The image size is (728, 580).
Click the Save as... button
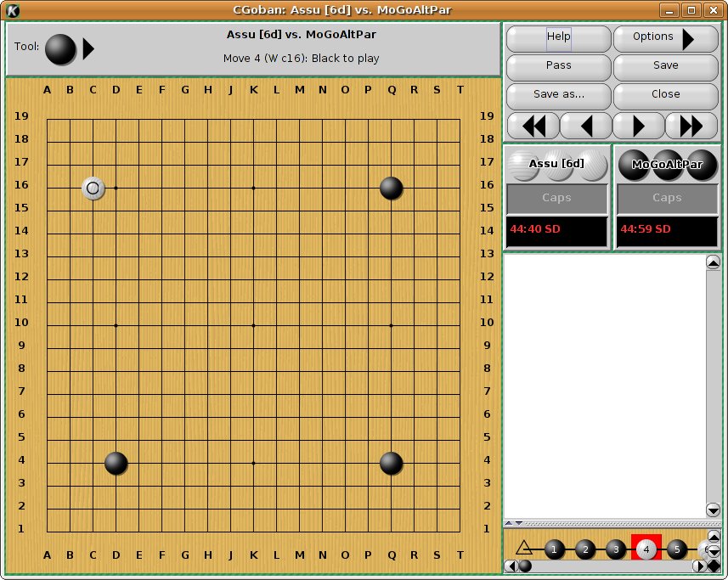click(x=558, y=94)
